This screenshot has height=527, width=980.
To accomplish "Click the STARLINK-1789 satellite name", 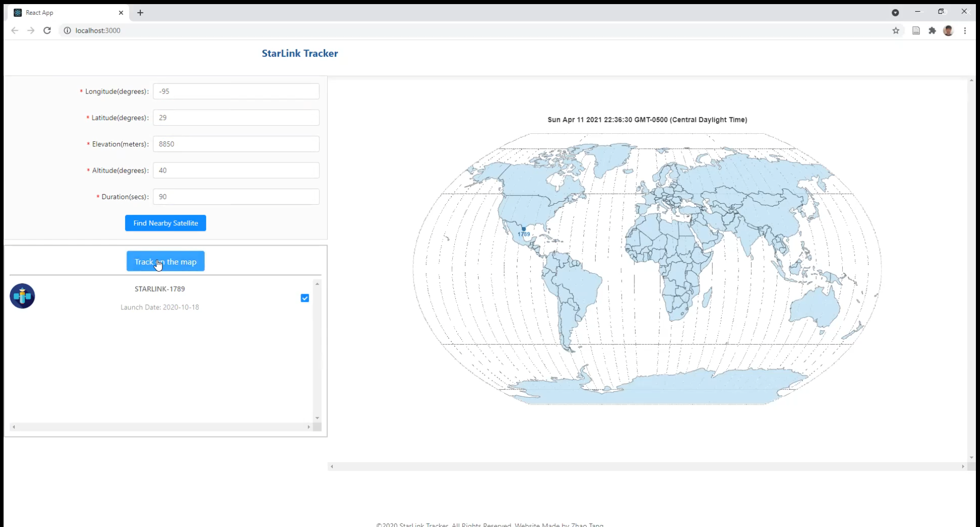I will tap(160, 289).
